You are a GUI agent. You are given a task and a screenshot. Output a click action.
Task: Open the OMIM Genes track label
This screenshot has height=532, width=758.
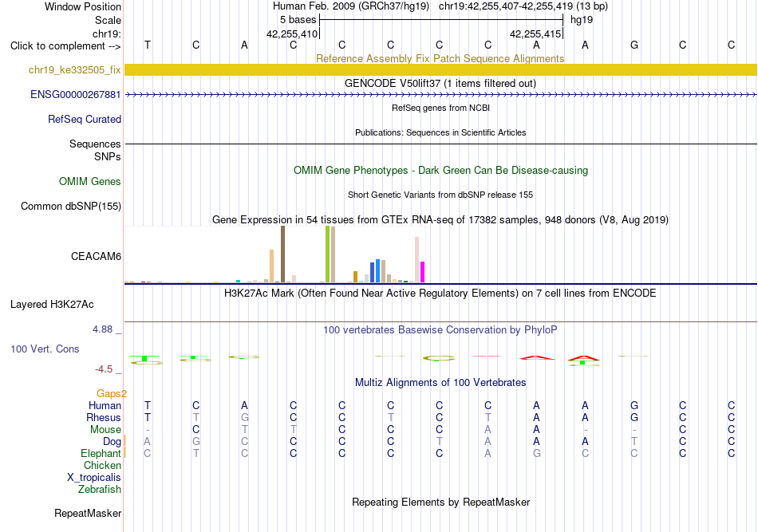pyautogui.click(x=90, y=182)
